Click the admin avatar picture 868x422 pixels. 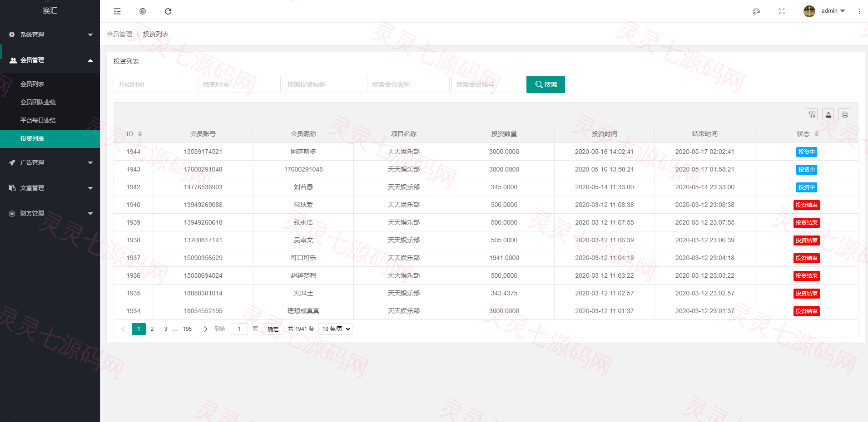point(809,11)
